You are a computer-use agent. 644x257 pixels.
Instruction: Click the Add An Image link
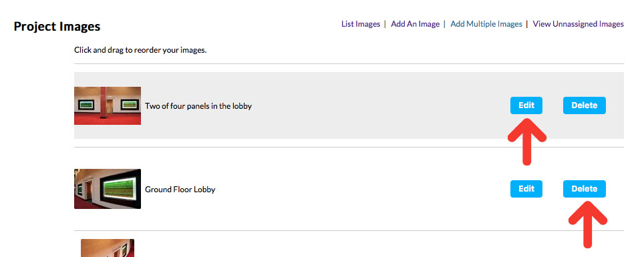point(416,24)
